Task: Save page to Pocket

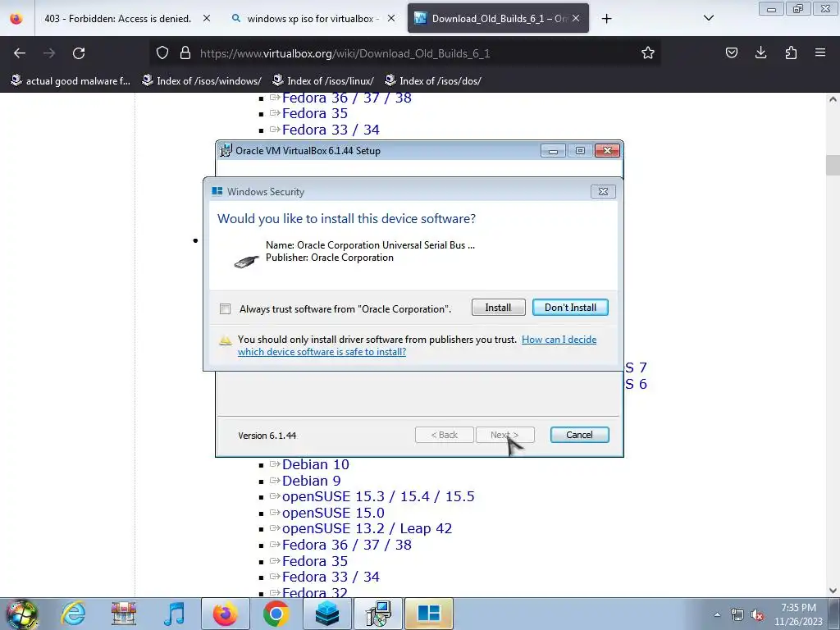Action: coord(731,52)
